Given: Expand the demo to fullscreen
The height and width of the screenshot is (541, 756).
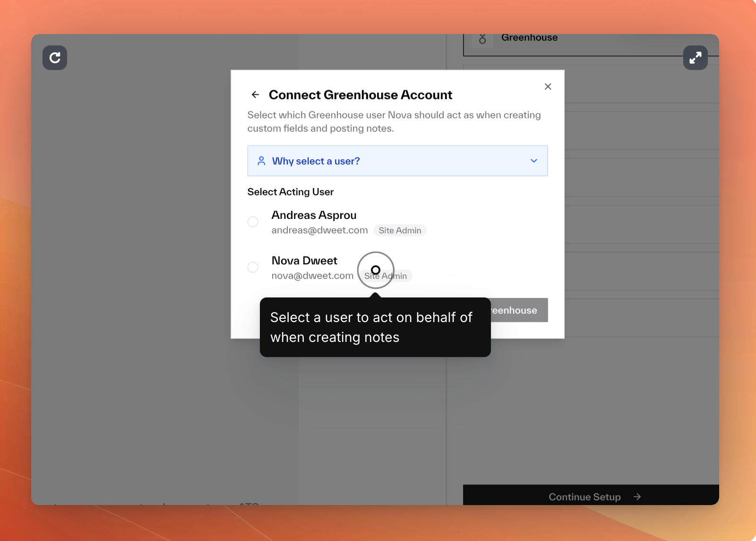Looking at the screenshot, I should (x=695, y=58).
